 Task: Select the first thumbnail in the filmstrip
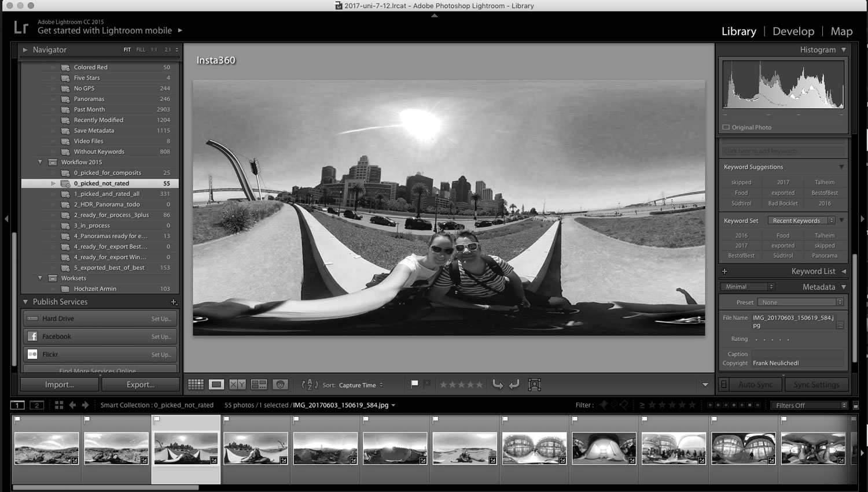coord(47,448)
